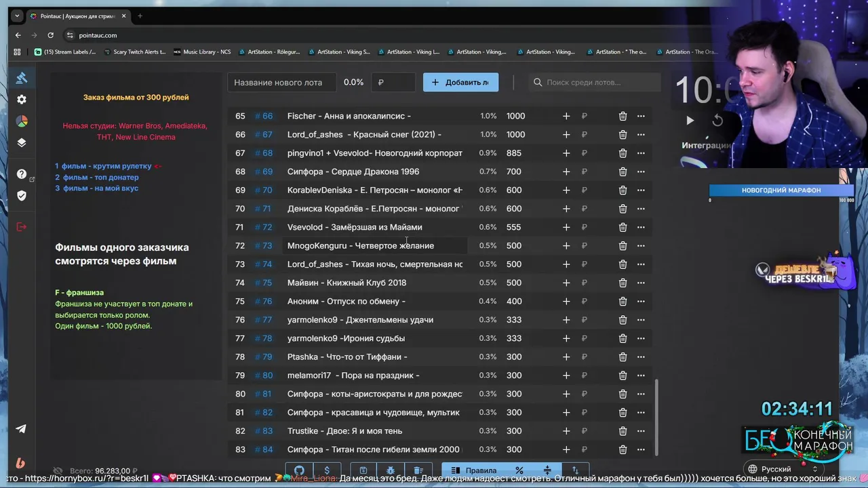
Task: Click the percent icon in bottom toolbar
Action: (x=519, y=470)
